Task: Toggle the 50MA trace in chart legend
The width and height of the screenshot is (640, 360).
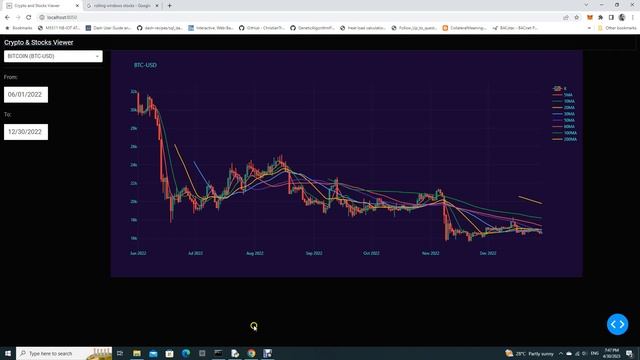Action: [x=564, y=120]
